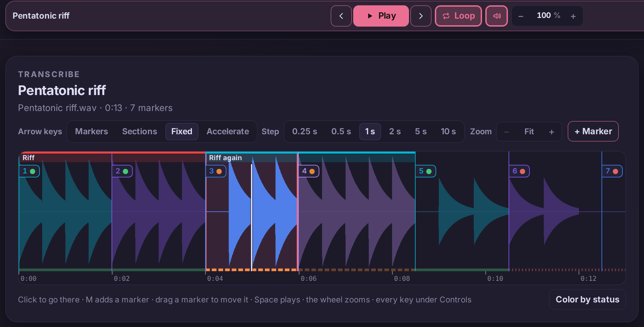Screen dimensions: 644x327
Task: Set step size to 0.5 s
Action: 341,132
